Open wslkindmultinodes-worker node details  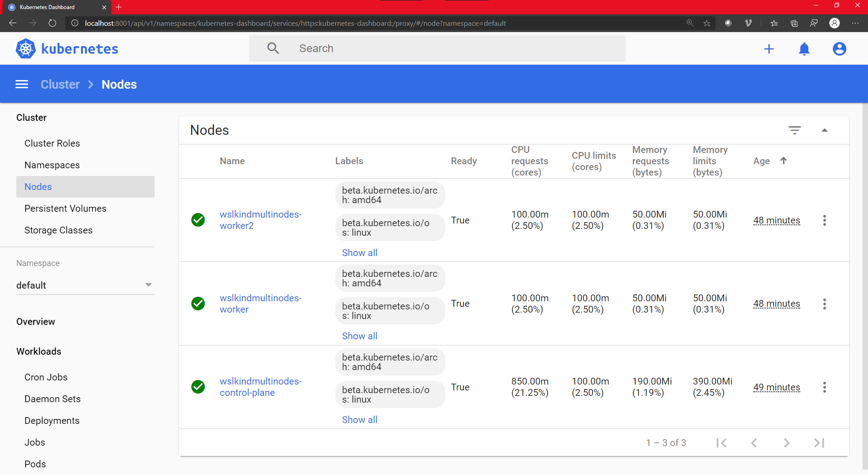[260, 304]
